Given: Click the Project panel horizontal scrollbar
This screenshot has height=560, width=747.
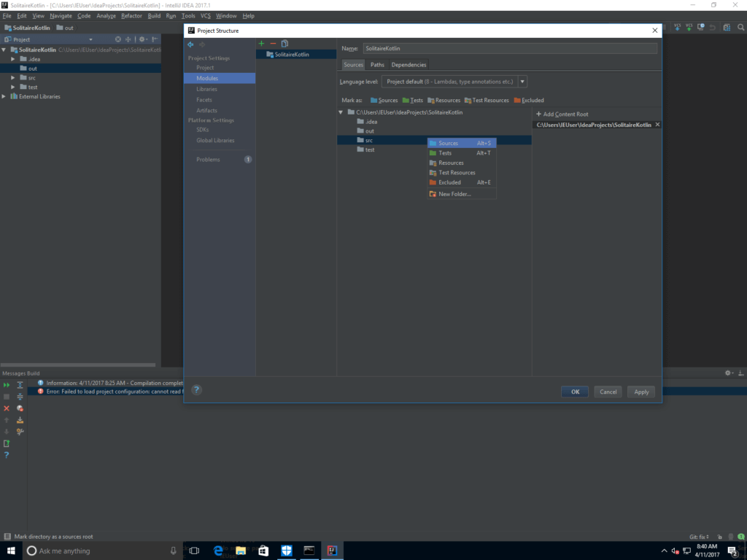Looking at the screenshot, I should pos(77,365).
